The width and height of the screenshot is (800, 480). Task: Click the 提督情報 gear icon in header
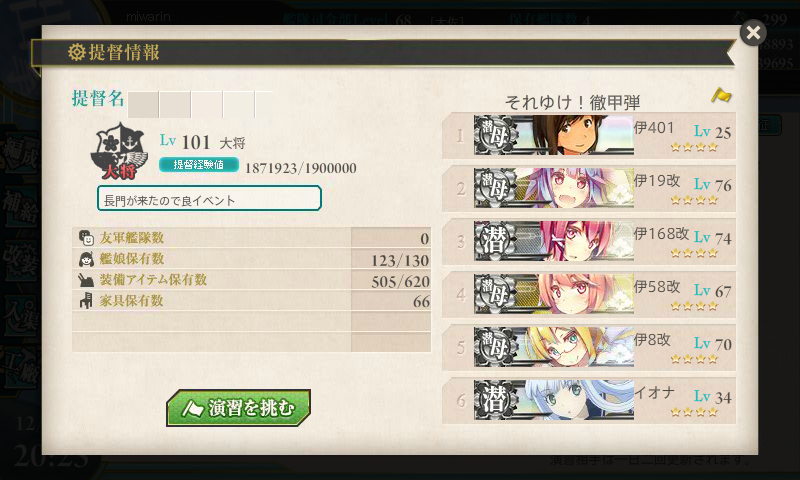pyautogui.click(x=77, y=52)
